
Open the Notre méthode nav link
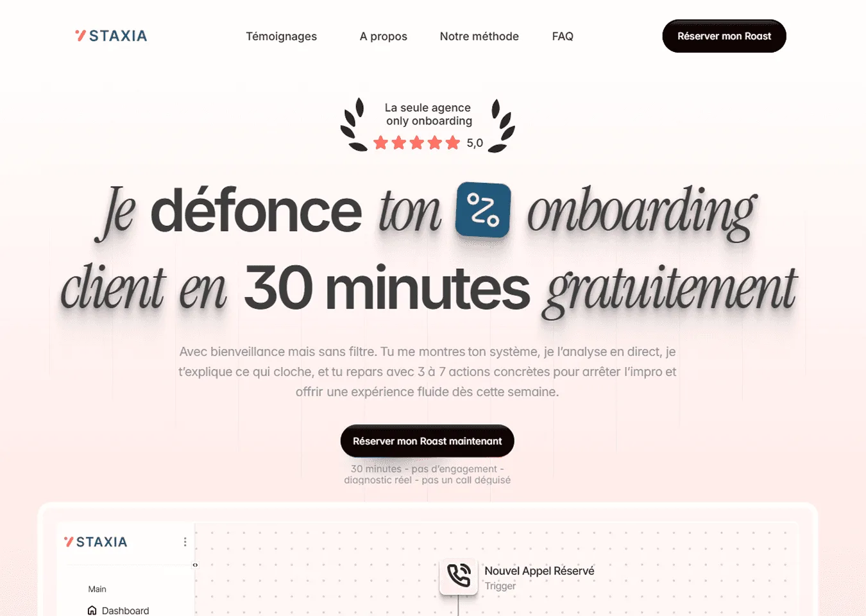[x=479, y=37]
